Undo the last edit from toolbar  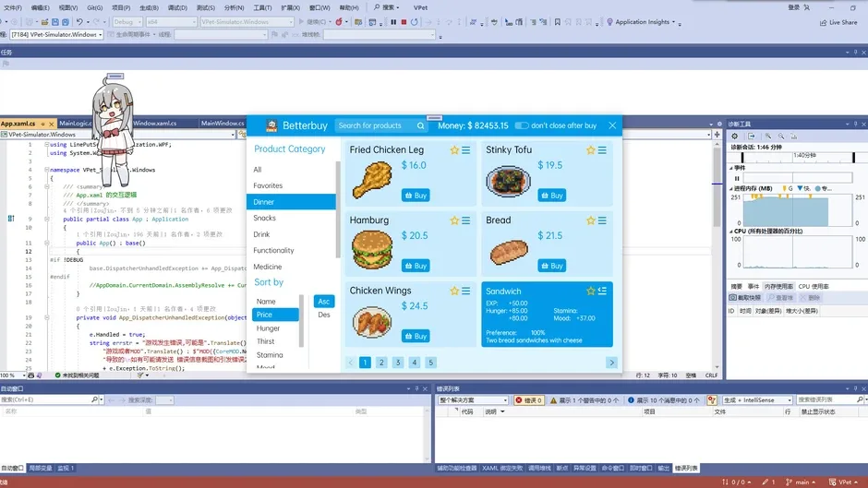(x=79, y=22)
